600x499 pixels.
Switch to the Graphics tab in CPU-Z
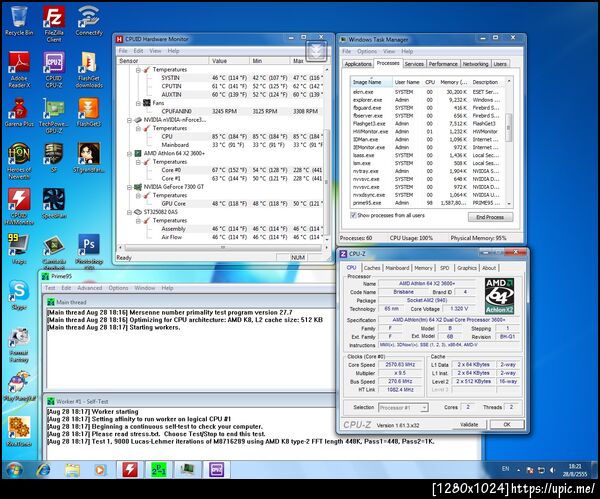pos(466,268)
